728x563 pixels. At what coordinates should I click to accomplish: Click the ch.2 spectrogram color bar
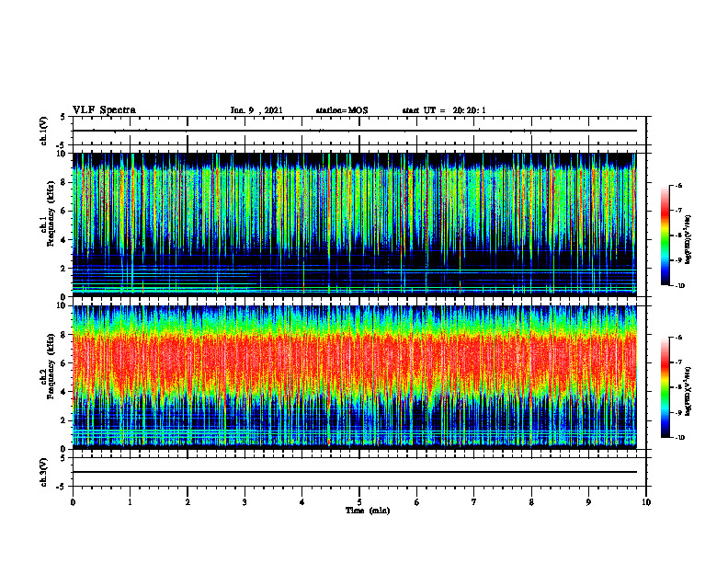click(x=665, y=387)
